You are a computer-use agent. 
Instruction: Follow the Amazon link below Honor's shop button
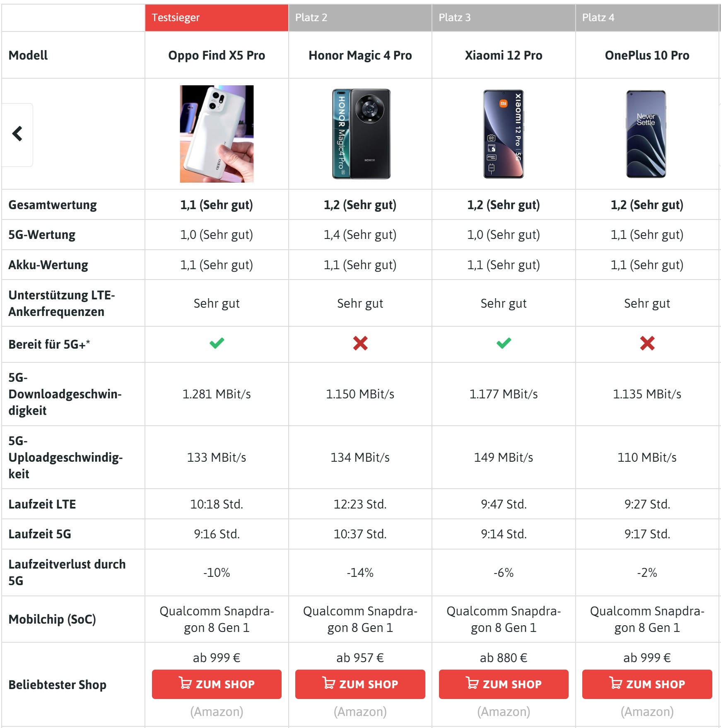pos(360,712)
